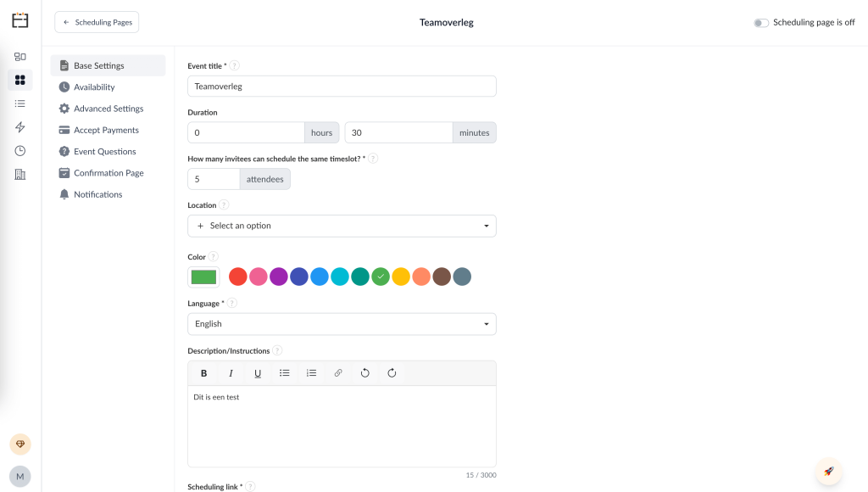Open the user avatar M button
Screen dimensions: 868x492
point(20,476)
